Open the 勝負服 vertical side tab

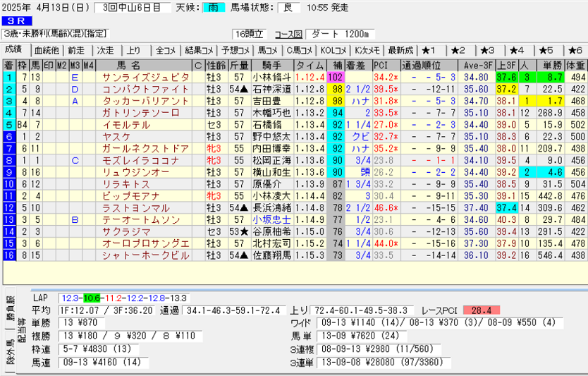pyautogui.click(x=9, y=308)
